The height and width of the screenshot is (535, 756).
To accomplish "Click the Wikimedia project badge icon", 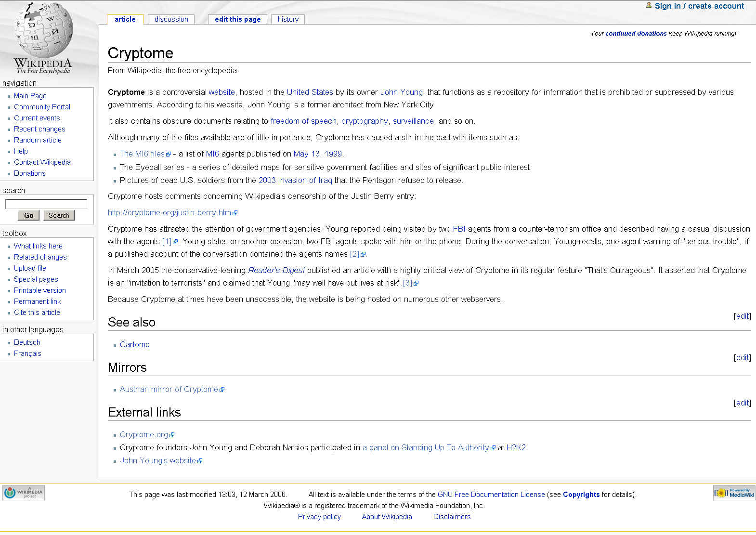I will pyautogui.click(x=24, y=493).
